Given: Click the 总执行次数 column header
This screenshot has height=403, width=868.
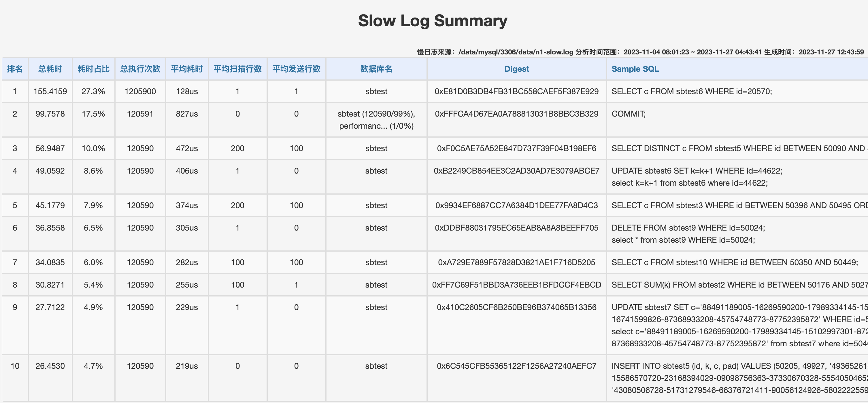Looking at the screenshot, I should (140, 69).
